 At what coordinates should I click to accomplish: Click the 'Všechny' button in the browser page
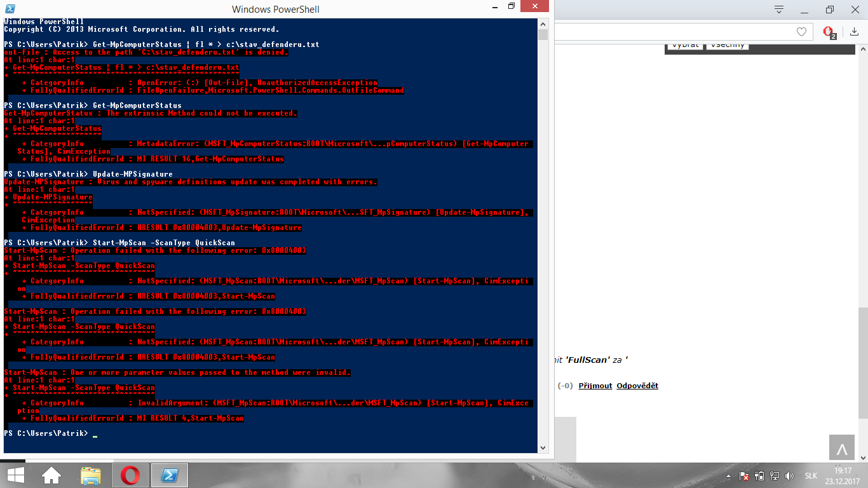(728, 45)
